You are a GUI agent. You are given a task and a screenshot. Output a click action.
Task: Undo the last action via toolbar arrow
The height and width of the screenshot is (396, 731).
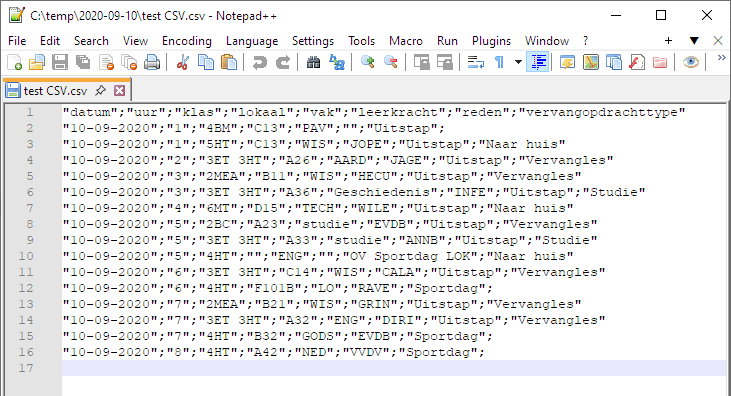click(x=260, y=62)
